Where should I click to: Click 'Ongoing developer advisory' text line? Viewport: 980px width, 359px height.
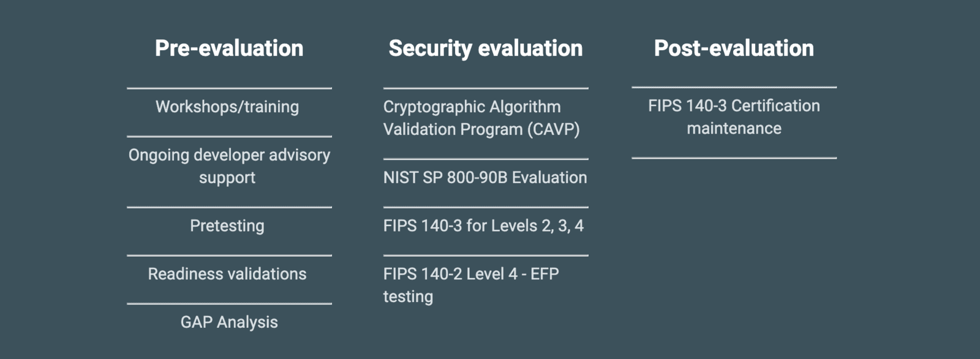pos(229,155)
